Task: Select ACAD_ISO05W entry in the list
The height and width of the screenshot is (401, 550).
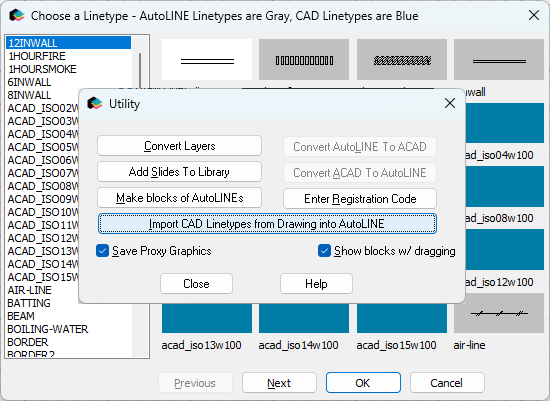Action: [42, 147]
